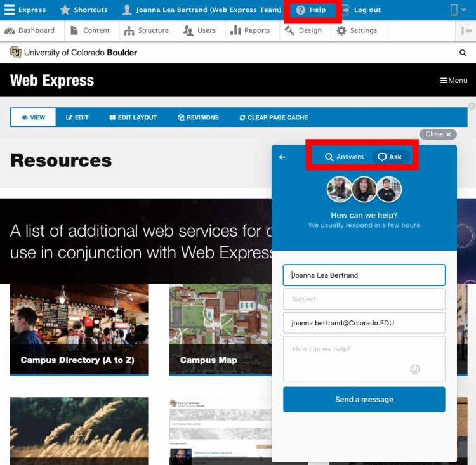Image resolution: width=476 pixels, height=465 pixels.
Task: Click the How can we help message box
Action: pyautogui.click(x=364, y=358)
